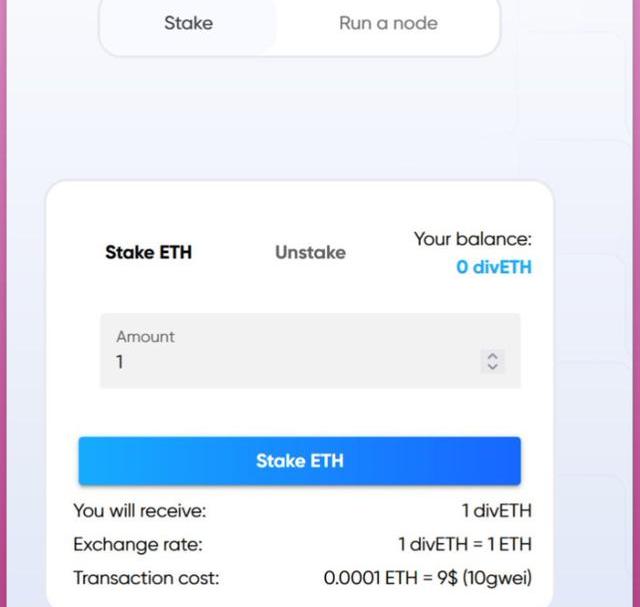Screen dimensions: 640x607
Task: Open the Run a node tab
Action: coord(388,23)
